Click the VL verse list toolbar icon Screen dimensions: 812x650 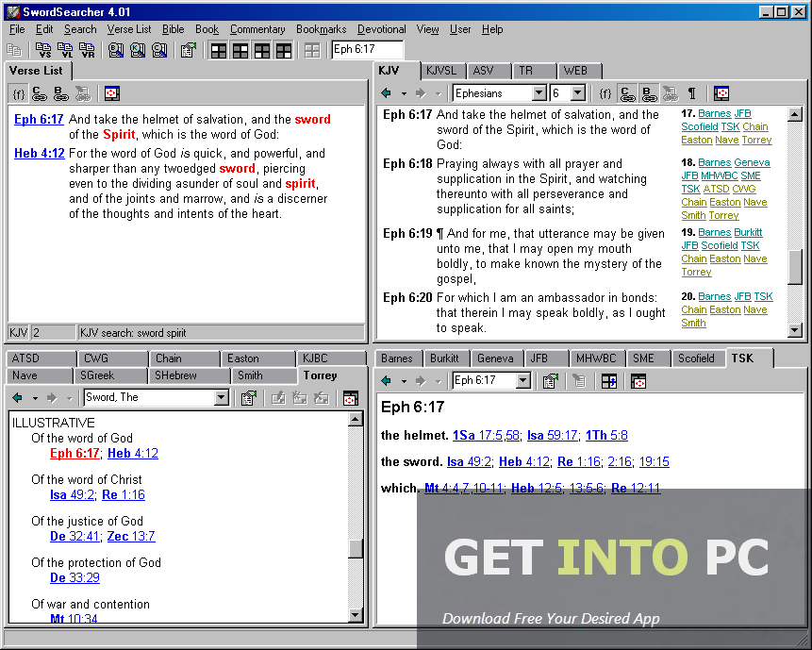tap(65, 50)
